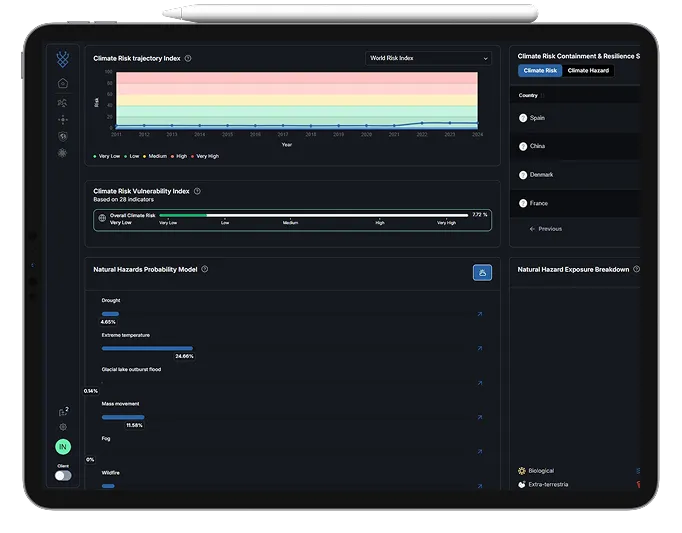The image size is (682, 533).
Task: Click the Country column header
Action: (x=528, y=95)
